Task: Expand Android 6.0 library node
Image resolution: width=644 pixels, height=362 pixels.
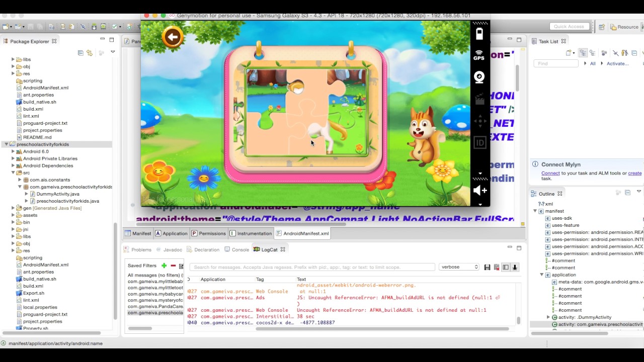Action: tap(13, 151)
